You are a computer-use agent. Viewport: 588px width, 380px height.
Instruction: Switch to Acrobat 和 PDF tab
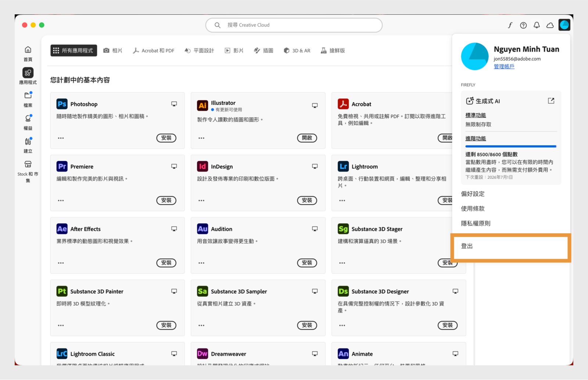coord(154,50)
